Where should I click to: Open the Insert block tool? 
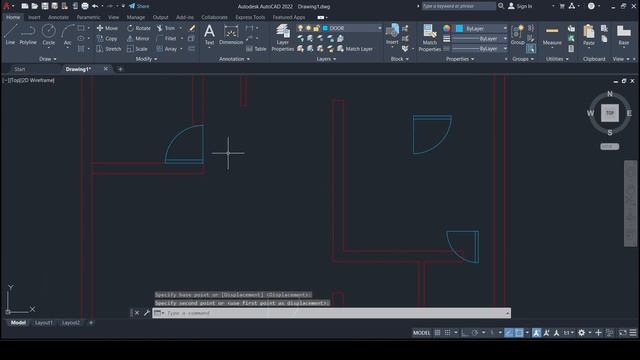pos(392,35)
